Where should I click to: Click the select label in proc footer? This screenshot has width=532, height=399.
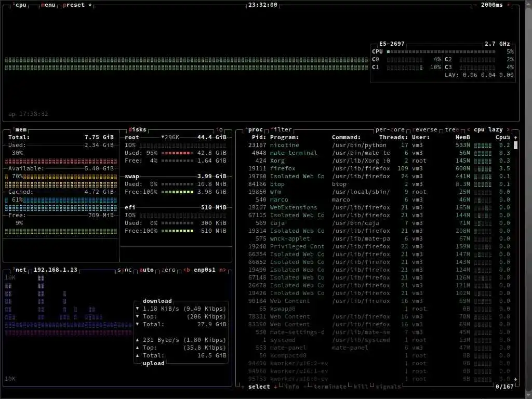pos(259,387)
